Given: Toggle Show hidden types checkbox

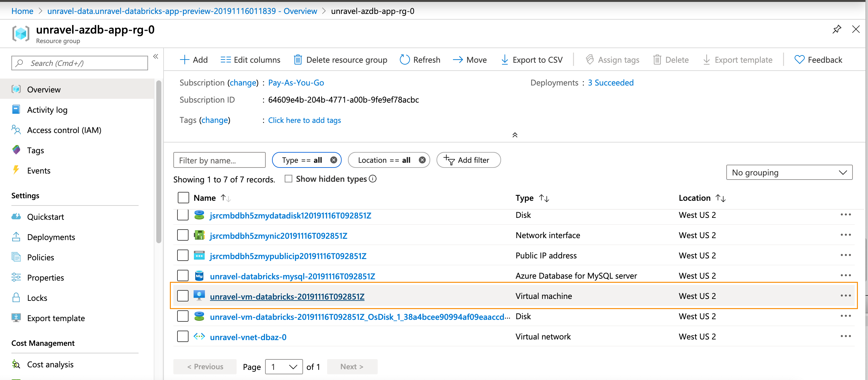Looking at the screenshot, I should (x=288, y=179).
